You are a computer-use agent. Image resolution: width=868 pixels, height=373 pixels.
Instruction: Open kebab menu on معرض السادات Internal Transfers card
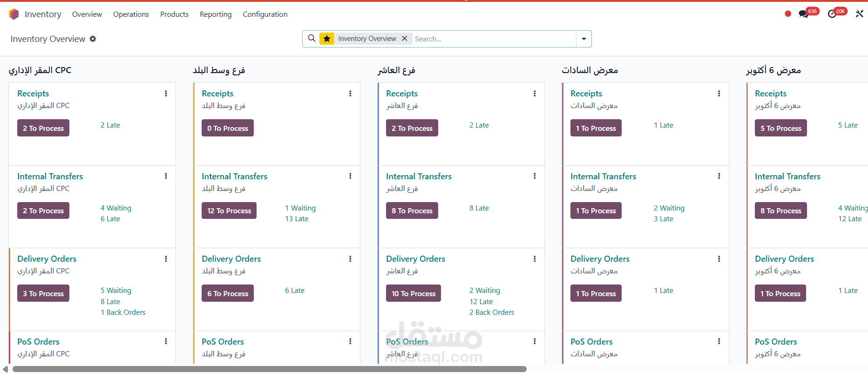pyautogui.click(x=719, y=176)
